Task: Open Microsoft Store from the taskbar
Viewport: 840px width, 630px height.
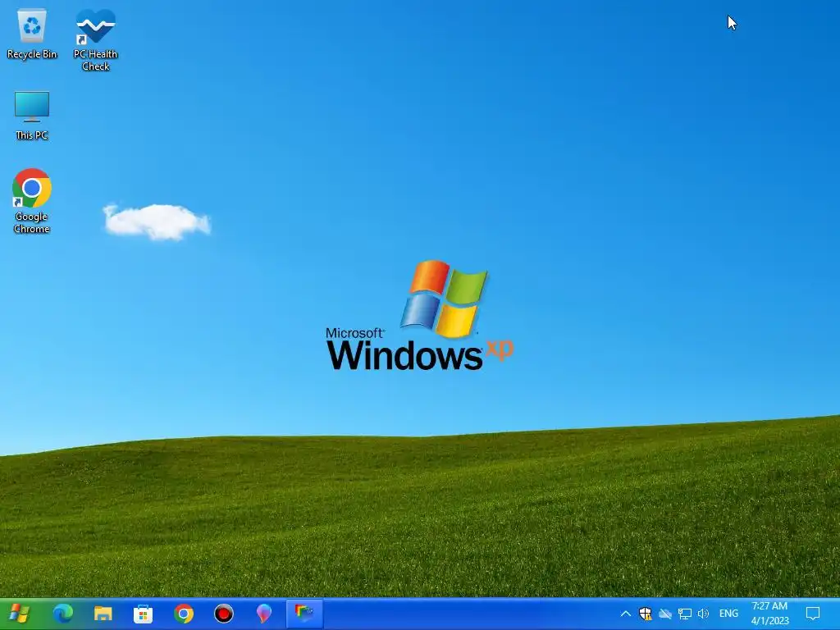Action: [x=143, y=614]
